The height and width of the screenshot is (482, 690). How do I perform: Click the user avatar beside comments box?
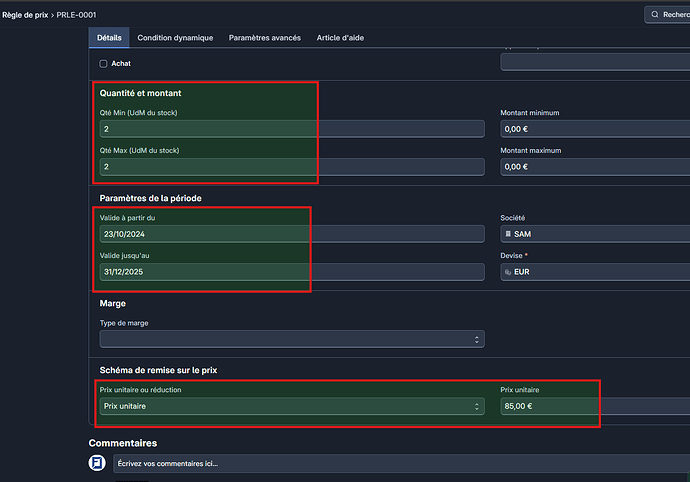pos(97,463)
